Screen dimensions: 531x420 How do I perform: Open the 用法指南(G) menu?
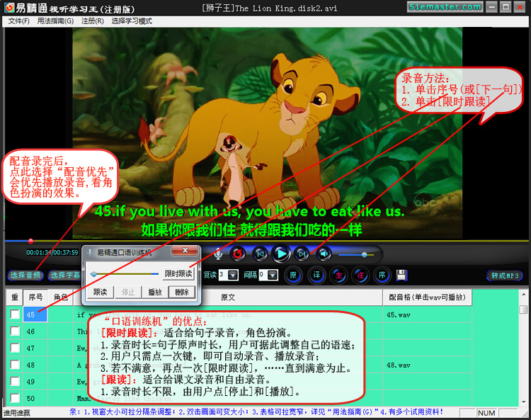coord(55,21)
